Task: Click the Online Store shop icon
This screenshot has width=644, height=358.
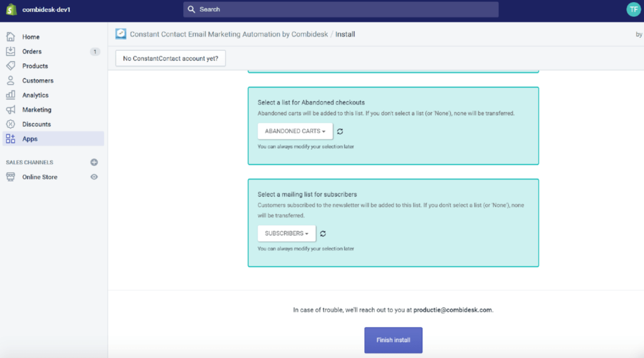Action: [11, 176]
